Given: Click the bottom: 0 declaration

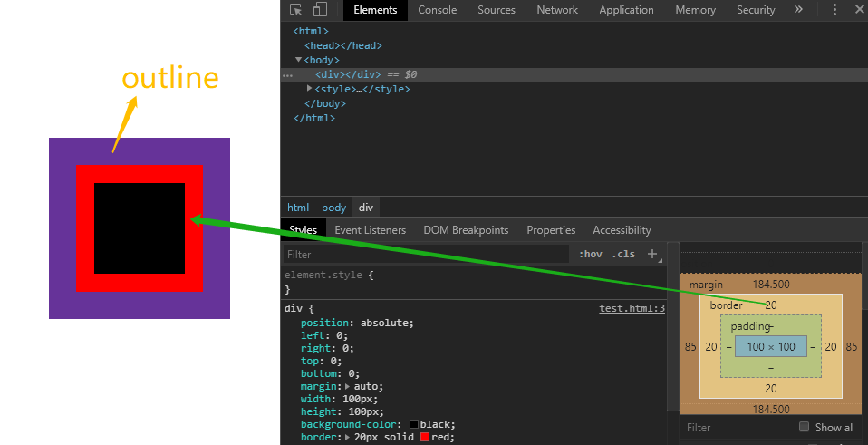Looking at the screenshot, I should (331, 373).
